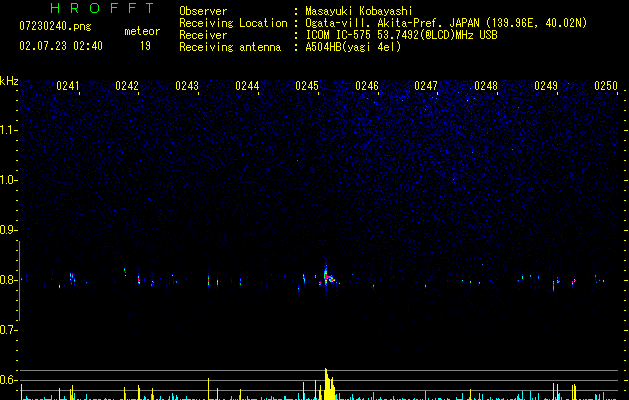Click the 0241 time marker
Screen dimensions: 629x400
tap(68, 86)
